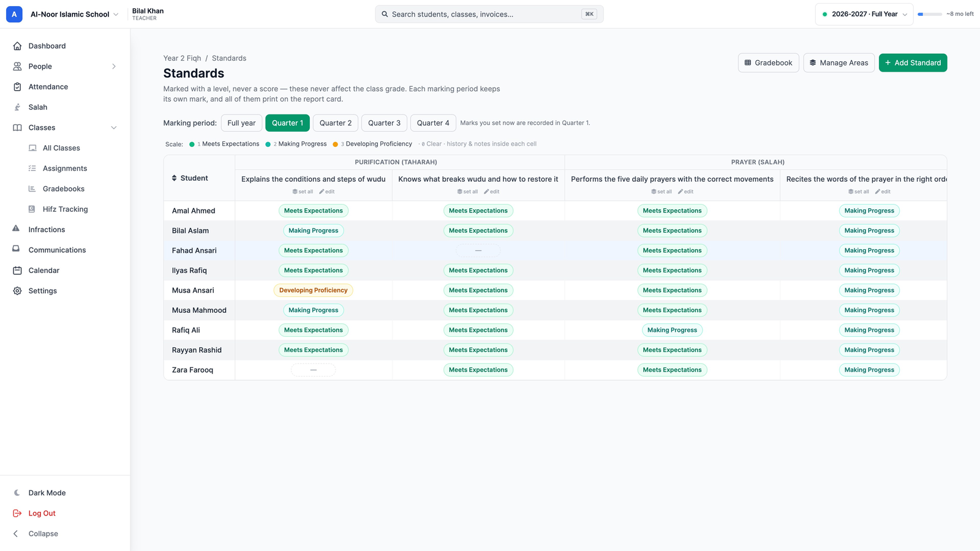Click the Gradebooks chart icon
980x551 pixels.
click(32, 189)
